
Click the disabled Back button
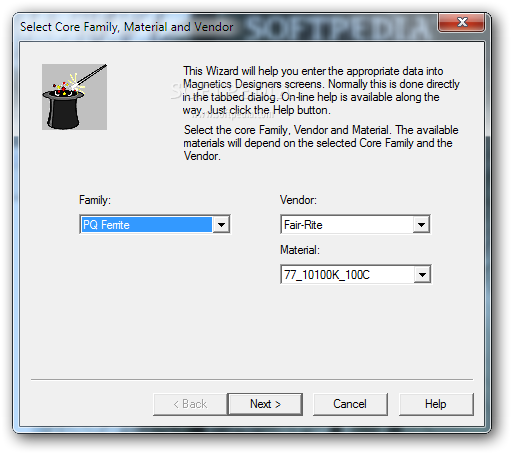click(190, 404)
